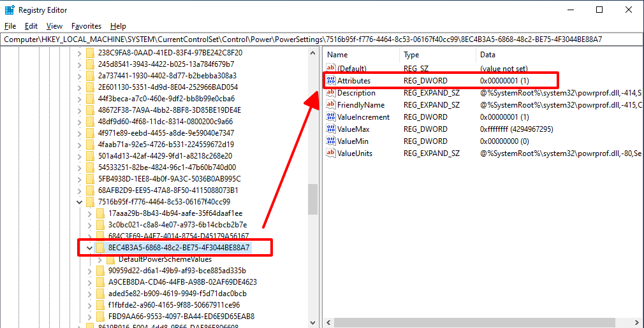Image resolution: width=644 pixels, height=328 pixels.
Task: Collapse the 8EC4B3A5-6868-48c2-BE75-4F3044BE88A7 key
Action: point(90,248)
